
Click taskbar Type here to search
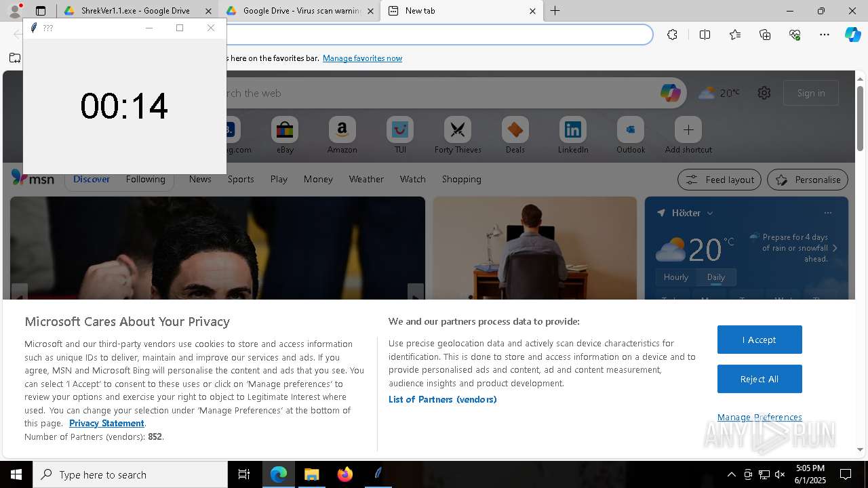tap(130, 474)
